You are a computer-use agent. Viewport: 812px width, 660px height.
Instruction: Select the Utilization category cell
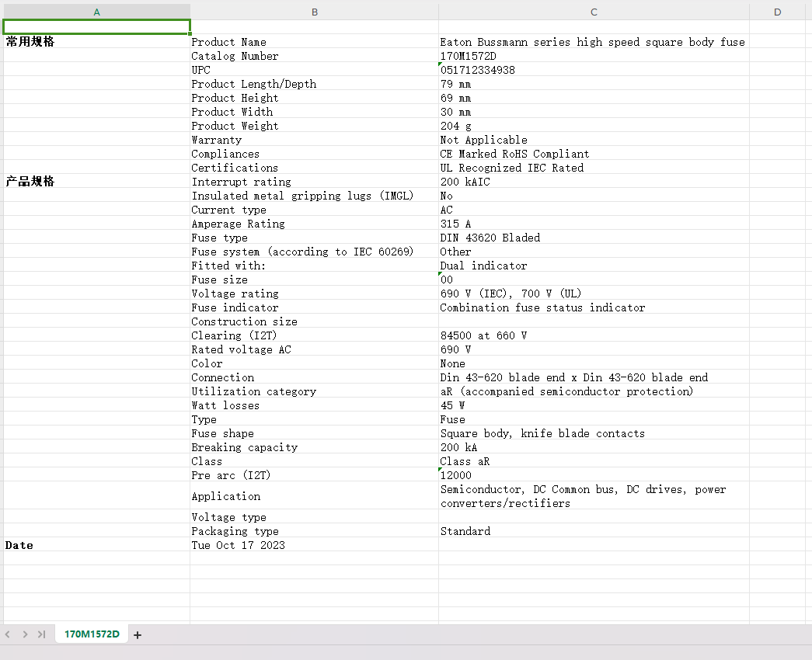click(315, 391)
